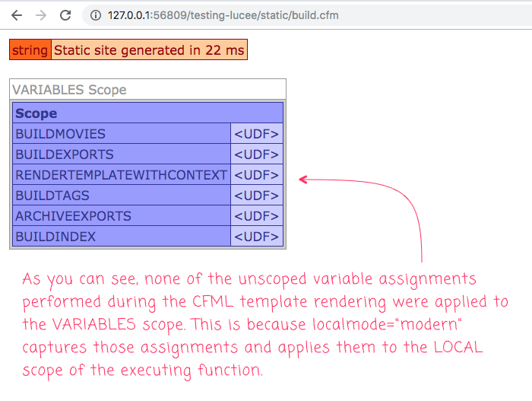Toggle the "Scope" header row
Viewport: 532px width, 401px height.
pyautogui.click(x=147, y=113)
